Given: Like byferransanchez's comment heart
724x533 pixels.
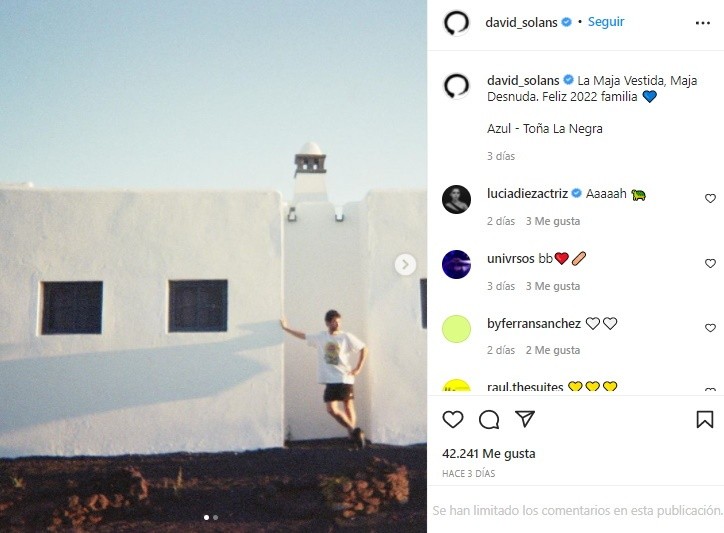Looking at the screenshot, I should (x=710, y=328).
